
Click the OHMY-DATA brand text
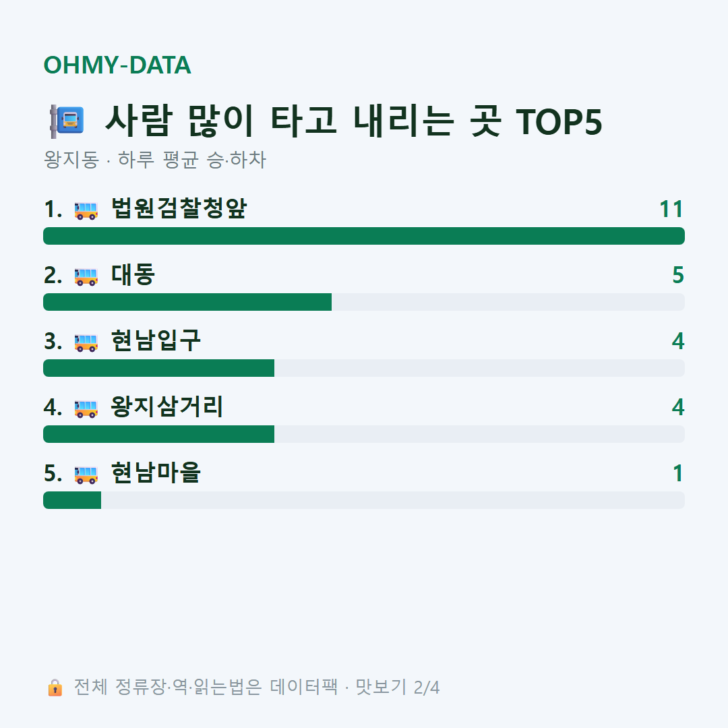pos(117,65)
